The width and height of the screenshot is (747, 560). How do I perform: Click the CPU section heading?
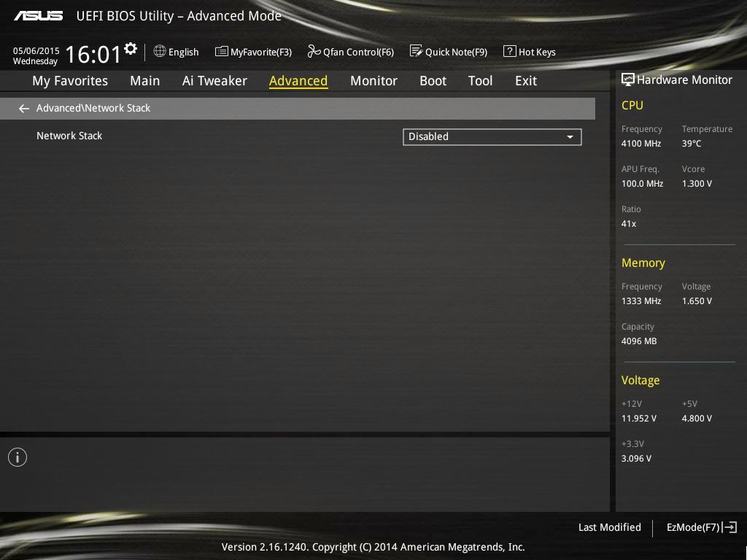632,105
